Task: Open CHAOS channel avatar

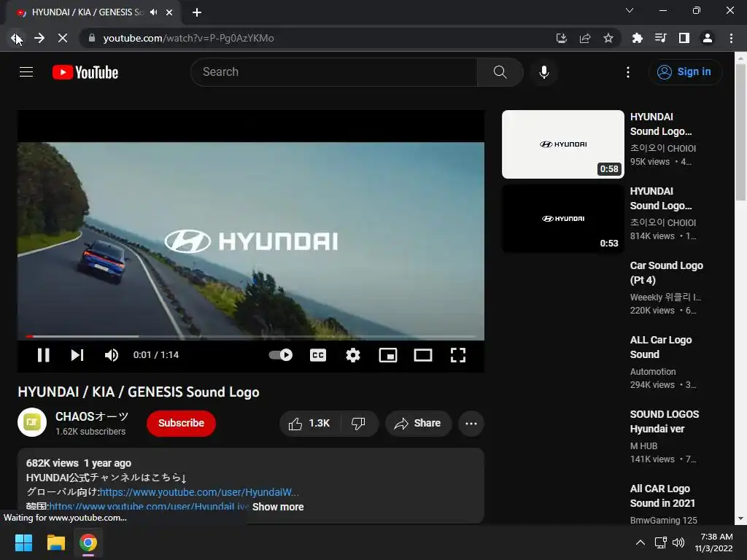Action: [x=32, y=422]
